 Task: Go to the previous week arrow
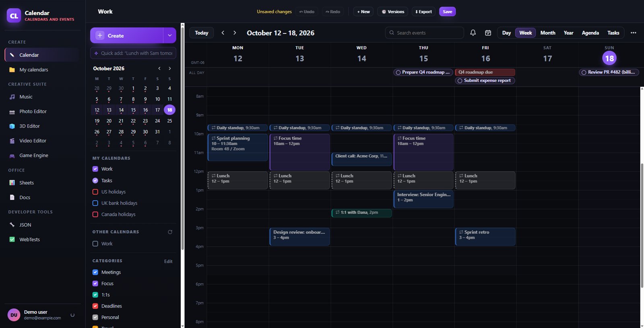coord(223,33)
